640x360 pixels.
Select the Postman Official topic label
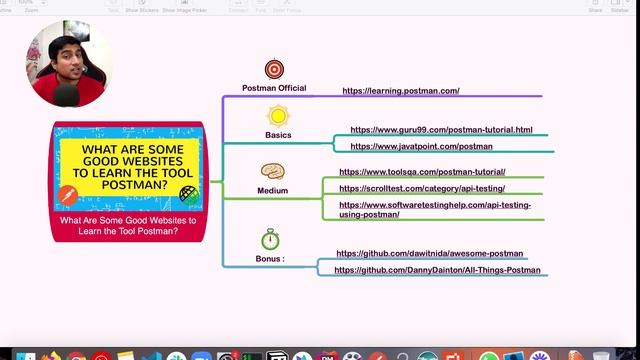click(274, 88)
